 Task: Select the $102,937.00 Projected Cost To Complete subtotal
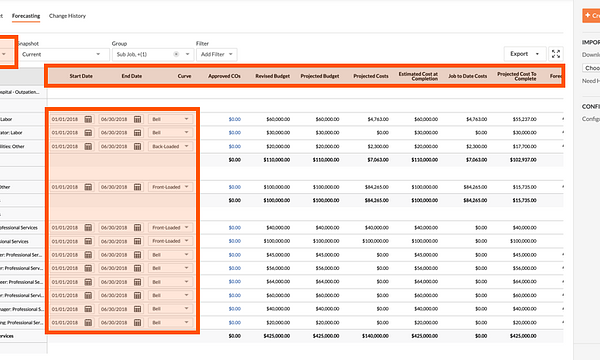coord(523,160)
